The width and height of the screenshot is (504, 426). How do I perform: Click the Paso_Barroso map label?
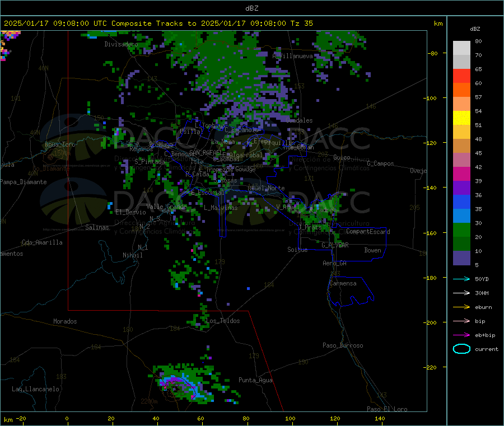(343, 345)
